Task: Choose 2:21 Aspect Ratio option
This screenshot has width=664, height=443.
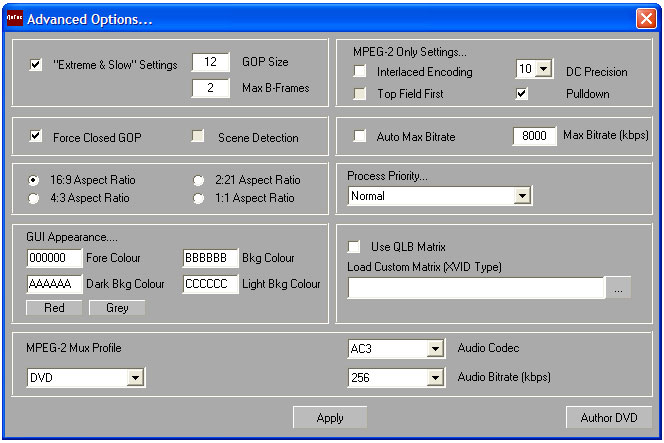Action: (198, 180)
